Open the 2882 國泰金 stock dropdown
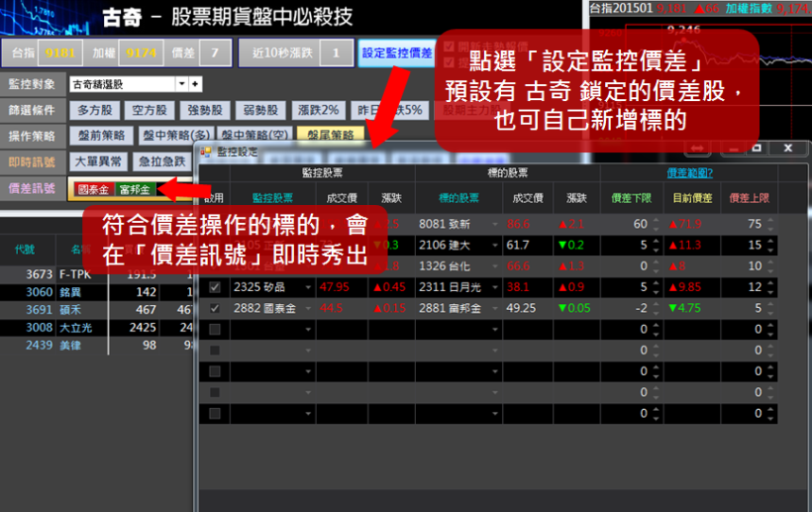 (x=308, y=308)
